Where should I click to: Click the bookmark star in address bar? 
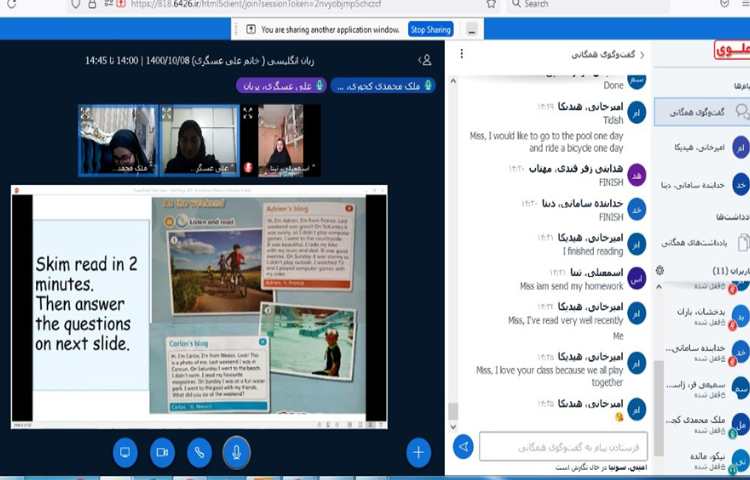[x=491, y=4]
